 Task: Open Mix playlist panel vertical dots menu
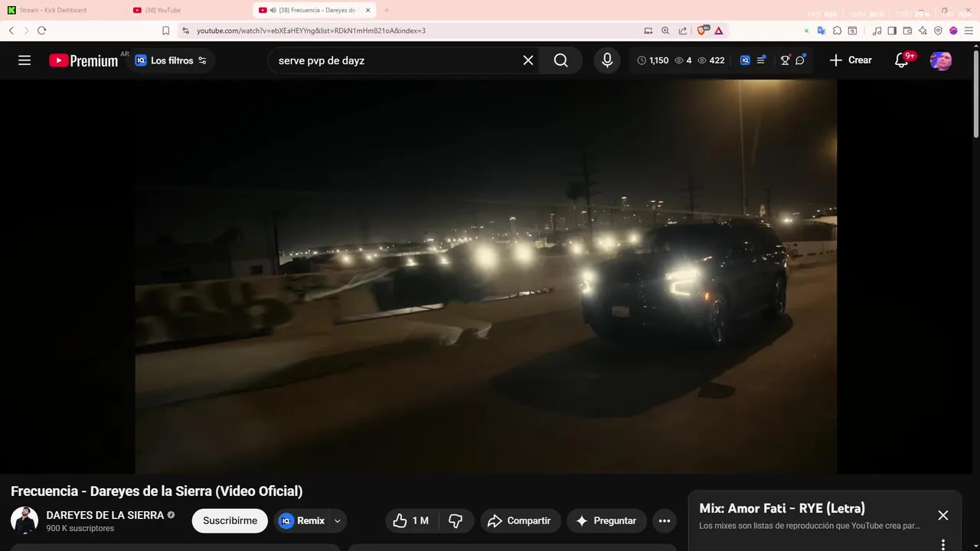coord(943,544)
